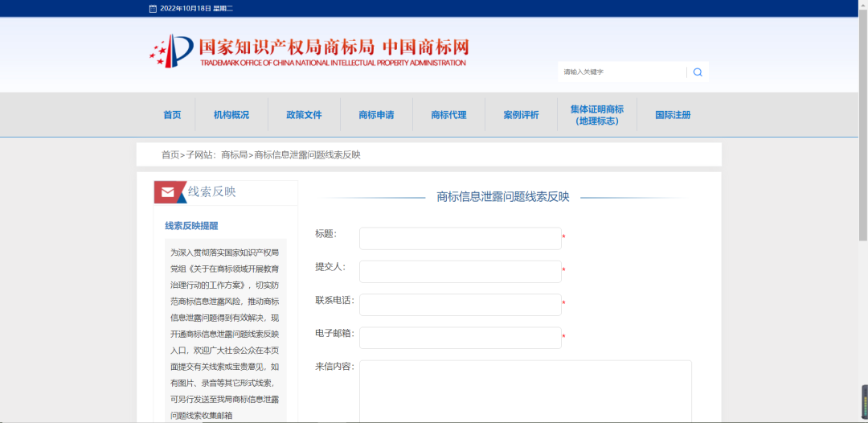Go to 国际注册 in the navigation
The height and width of the screenshot is (423, 868).
point(673,115)
